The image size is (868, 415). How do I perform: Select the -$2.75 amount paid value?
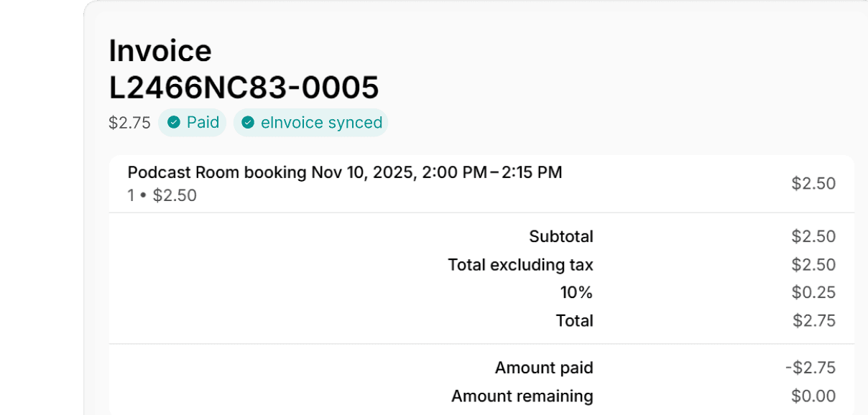(811, 368)
